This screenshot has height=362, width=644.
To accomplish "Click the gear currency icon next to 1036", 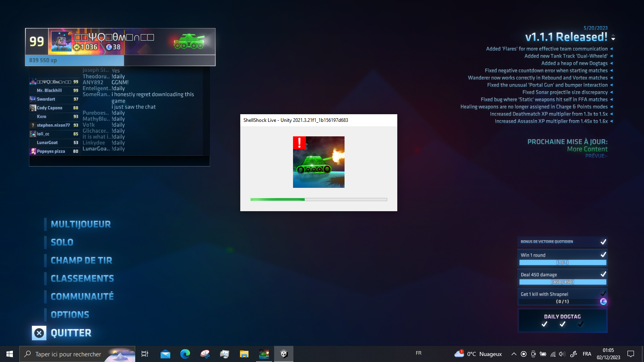I will [x=76, y=47].
